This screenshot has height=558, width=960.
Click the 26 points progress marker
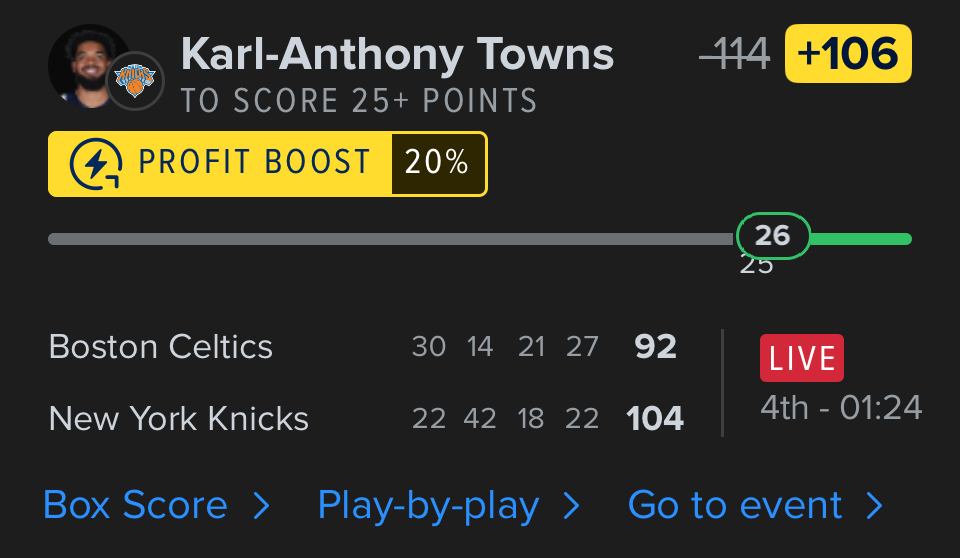tap(772, 236)
